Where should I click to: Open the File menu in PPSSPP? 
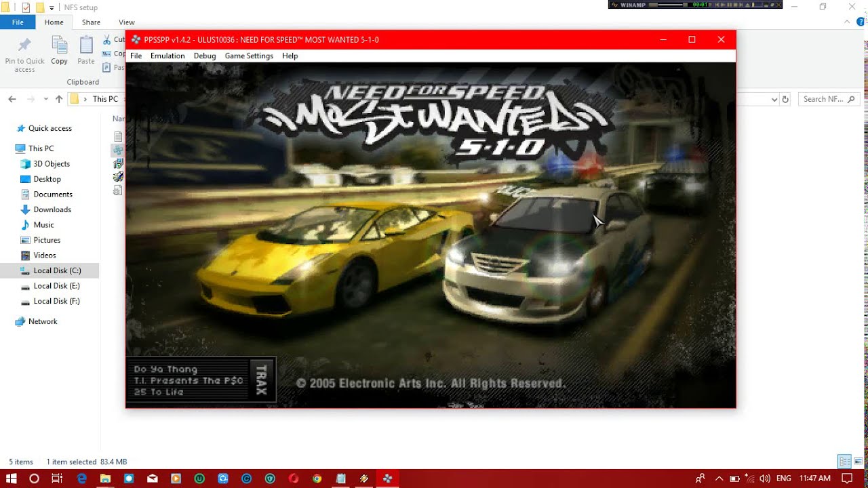tap(136, 56)
